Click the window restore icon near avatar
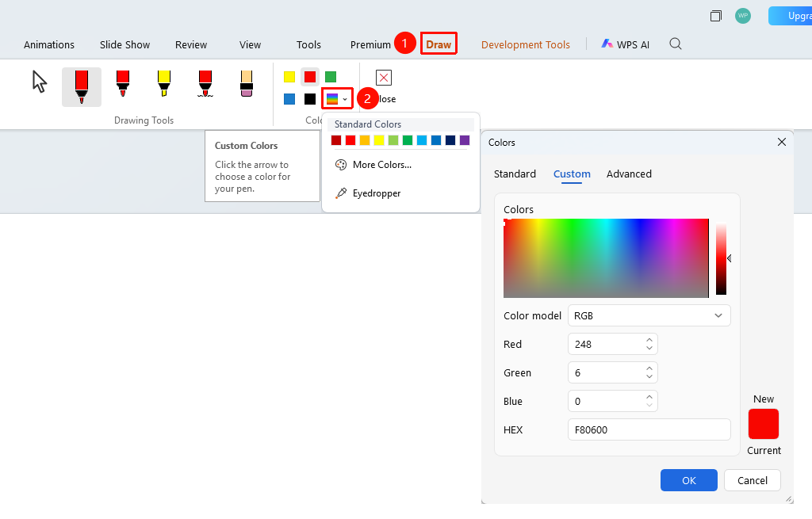This screenshot has height=519, width=812. (716, 16)
